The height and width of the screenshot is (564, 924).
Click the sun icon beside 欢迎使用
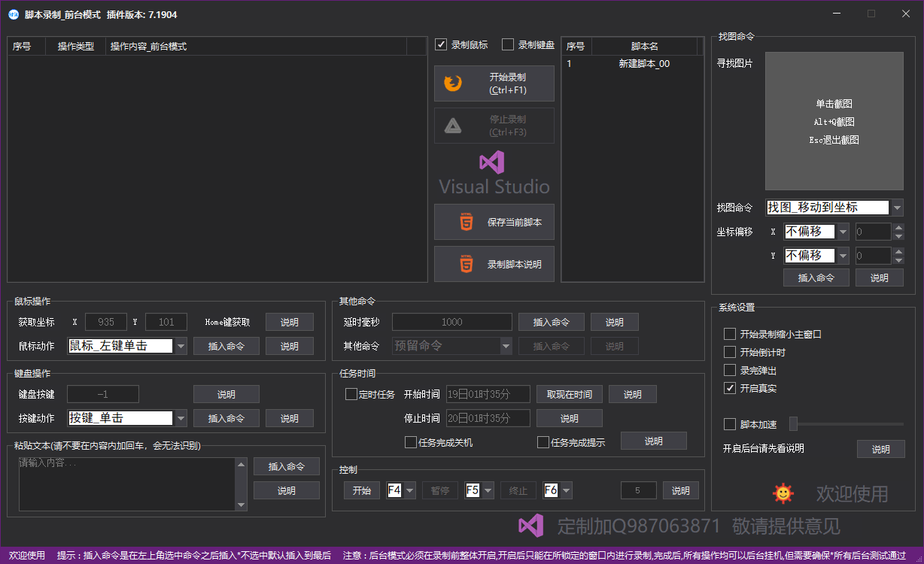(x=783, y=493)
